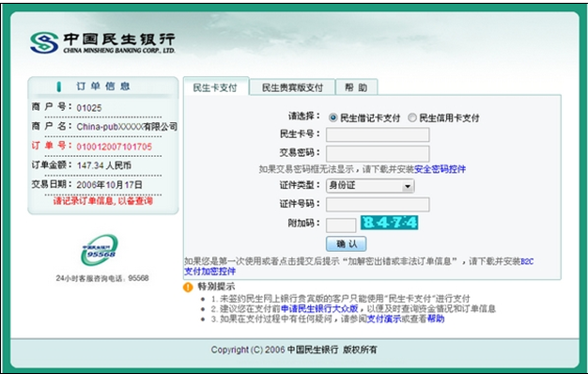Click order amount 147.34 人民币
The width and height of the screenshot is (588, 374).
104,165
